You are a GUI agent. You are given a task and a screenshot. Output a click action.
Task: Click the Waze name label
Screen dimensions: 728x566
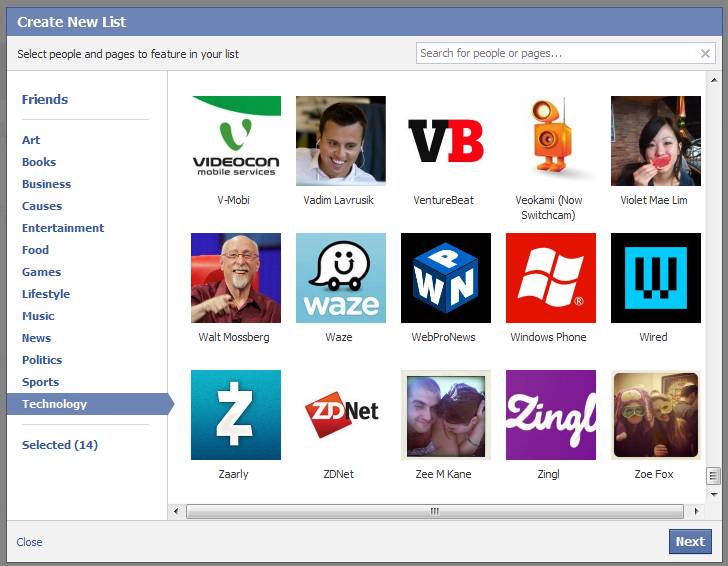(339, 337)
